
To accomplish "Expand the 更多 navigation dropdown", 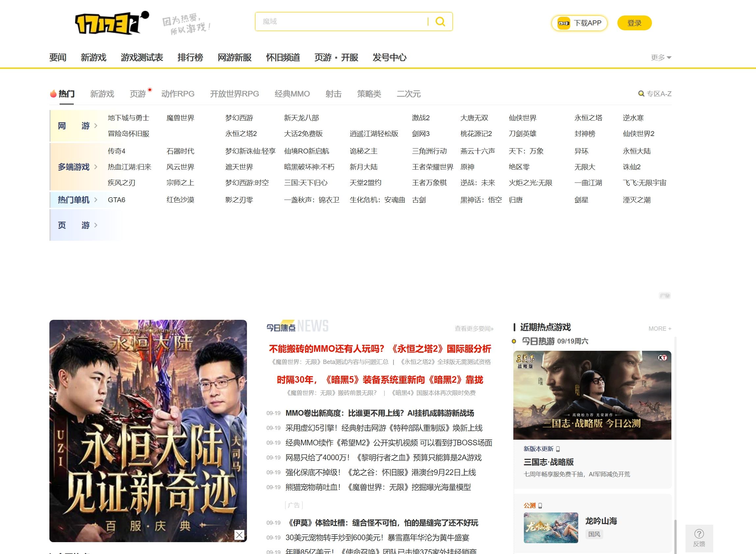I will pyautogui.click(x=661, y=58).
